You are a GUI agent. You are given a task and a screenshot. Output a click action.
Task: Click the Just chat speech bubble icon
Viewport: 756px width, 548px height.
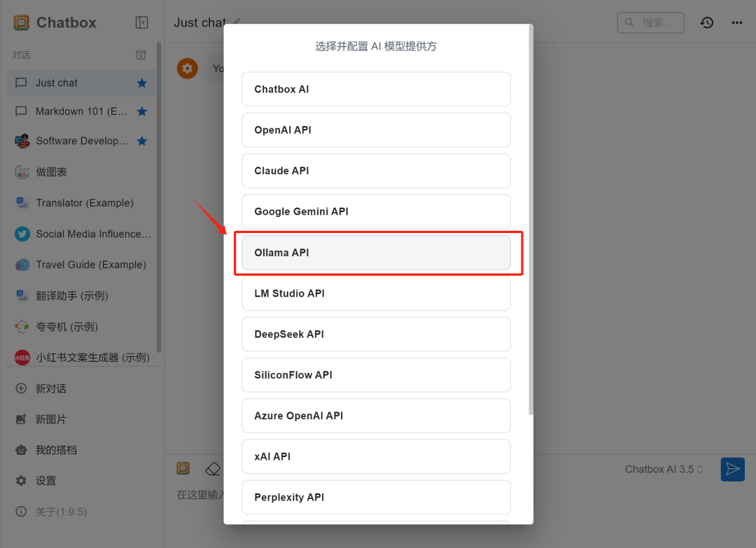21,83
